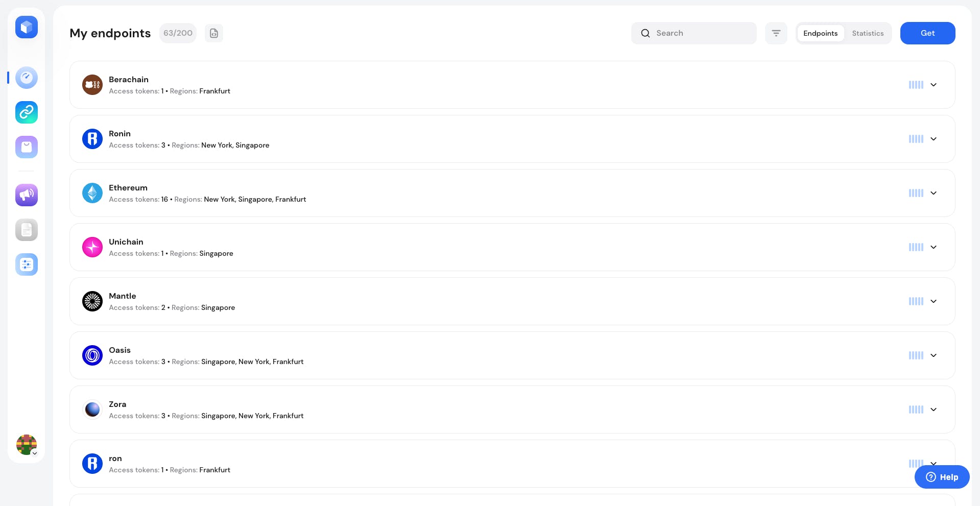Click the Berachain logo icon
The image size is (980, 506).
point(92,85)
